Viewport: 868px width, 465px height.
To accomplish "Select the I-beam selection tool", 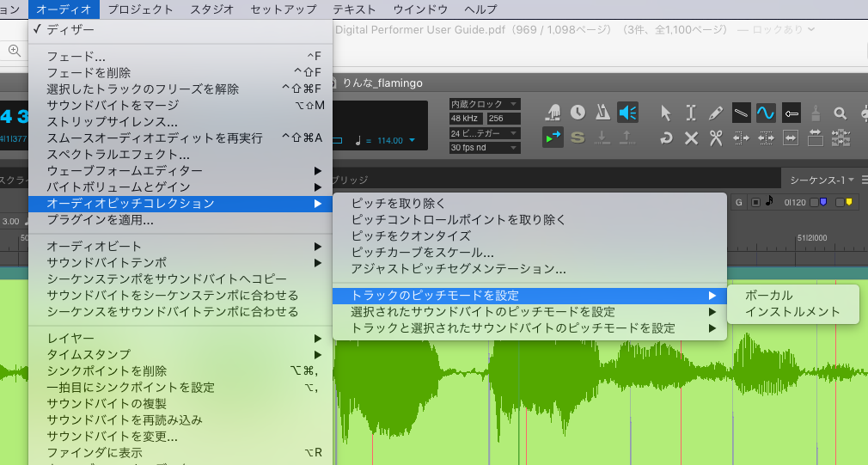I will pyautogui.click(x=691, y=113).
